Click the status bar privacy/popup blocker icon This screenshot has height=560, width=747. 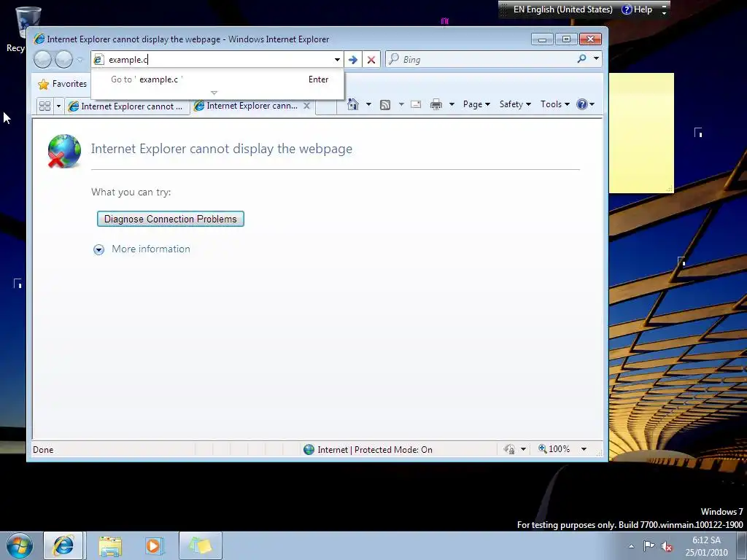click(x=509, y=449)
